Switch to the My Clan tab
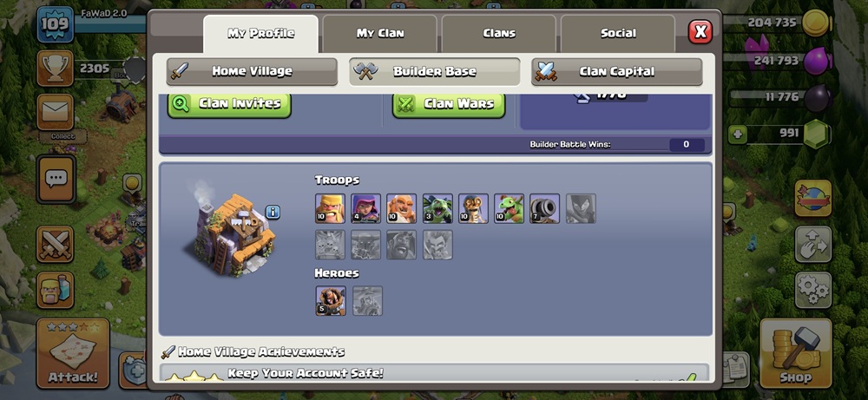 tap(380, 33)
